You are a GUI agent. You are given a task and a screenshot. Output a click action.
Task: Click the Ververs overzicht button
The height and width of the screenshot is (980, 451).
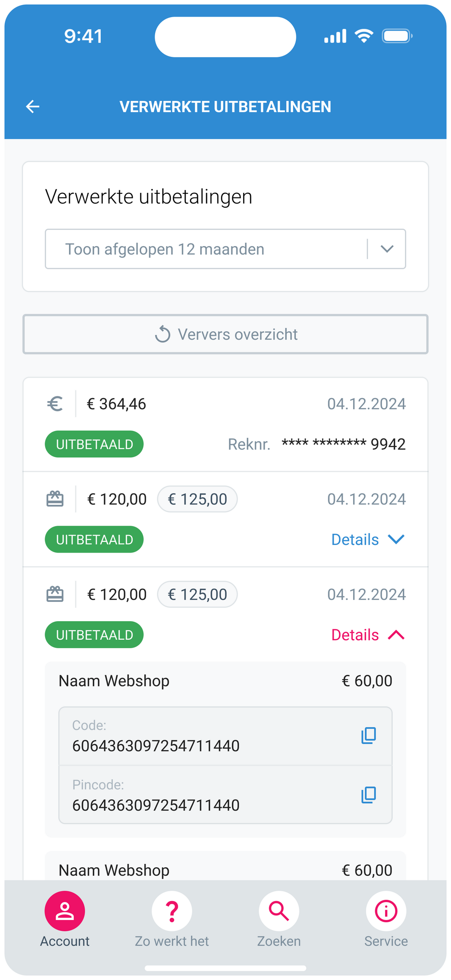225,334
